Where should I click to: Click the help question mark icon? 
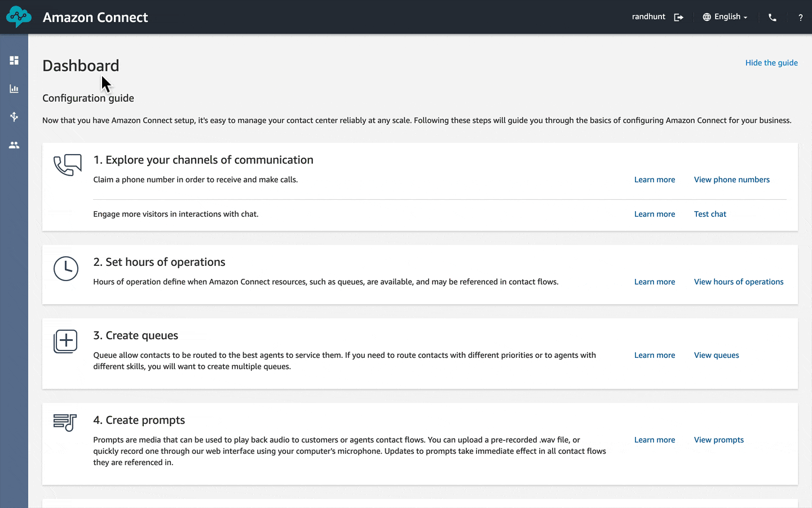(x=800, y=17)
